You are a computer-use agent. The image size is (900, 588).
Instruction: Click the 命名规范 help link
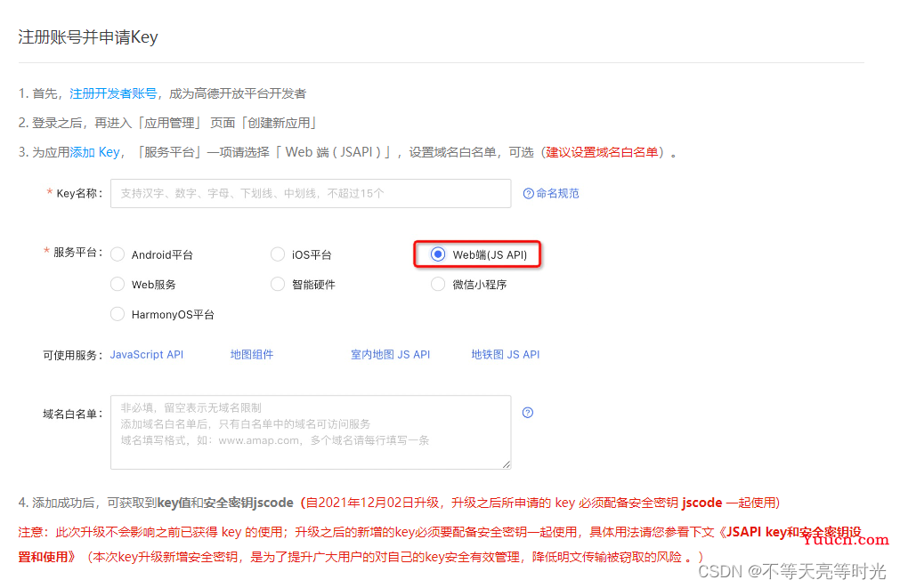557,193
